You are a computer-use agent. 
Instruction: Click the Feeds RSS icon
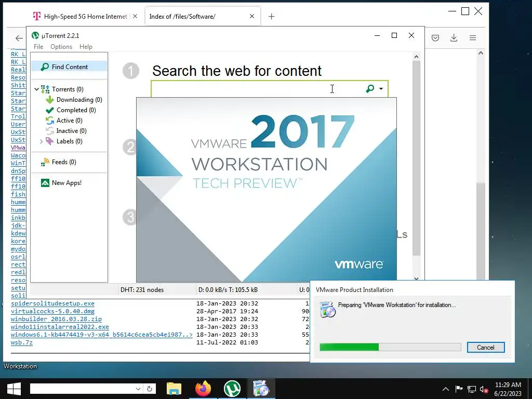pos(45,162)
